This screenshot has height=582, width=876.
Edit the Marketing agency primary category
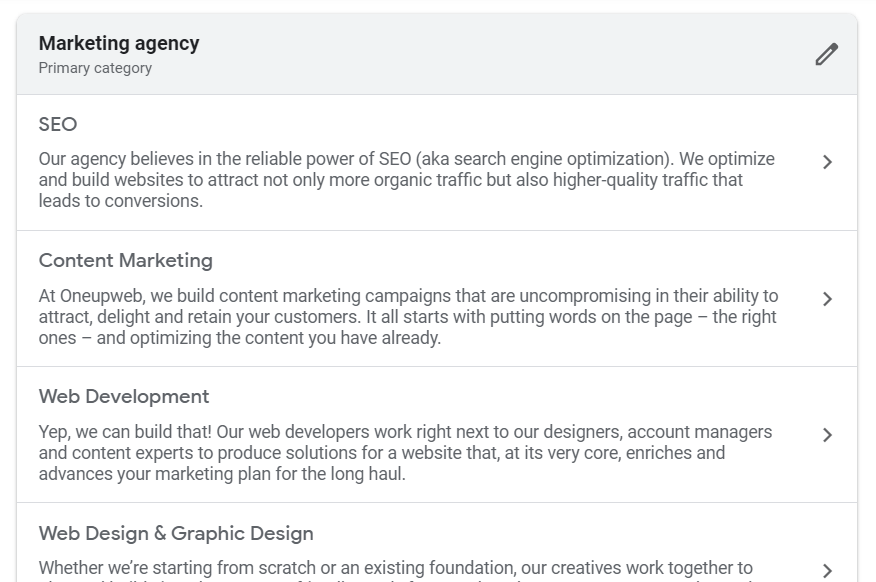(x=826, y=54)
